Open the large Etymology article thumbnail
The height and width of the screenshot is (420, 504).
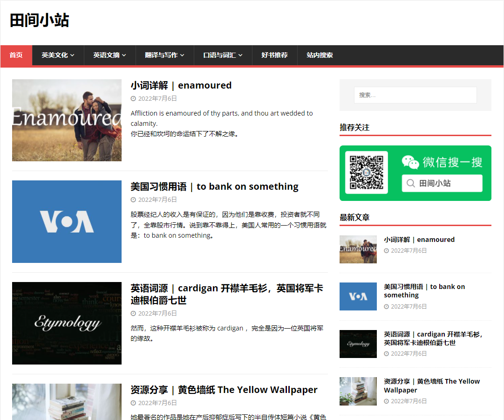click(67, 323)
